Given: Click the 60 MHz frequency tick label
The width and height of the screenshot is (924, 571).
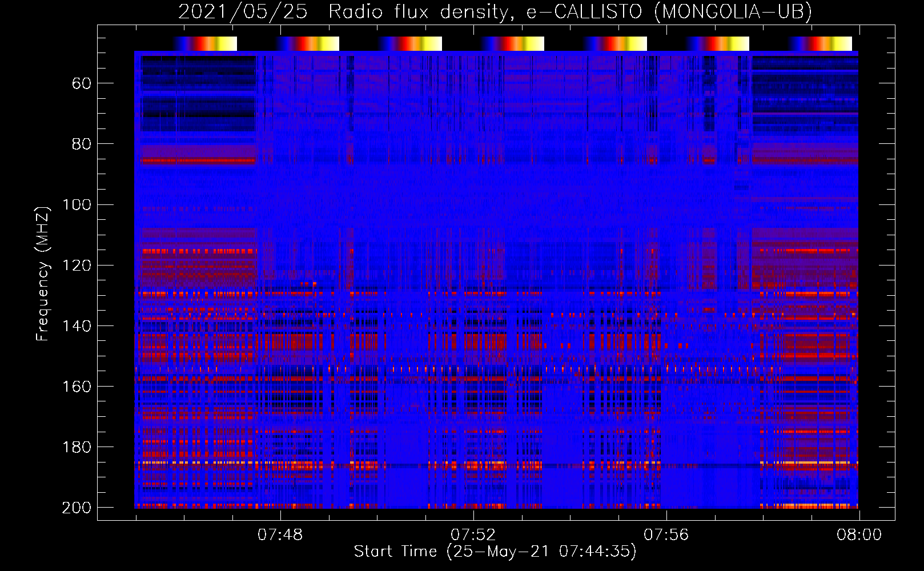Looking at the screenshot, I should [82, 84].
